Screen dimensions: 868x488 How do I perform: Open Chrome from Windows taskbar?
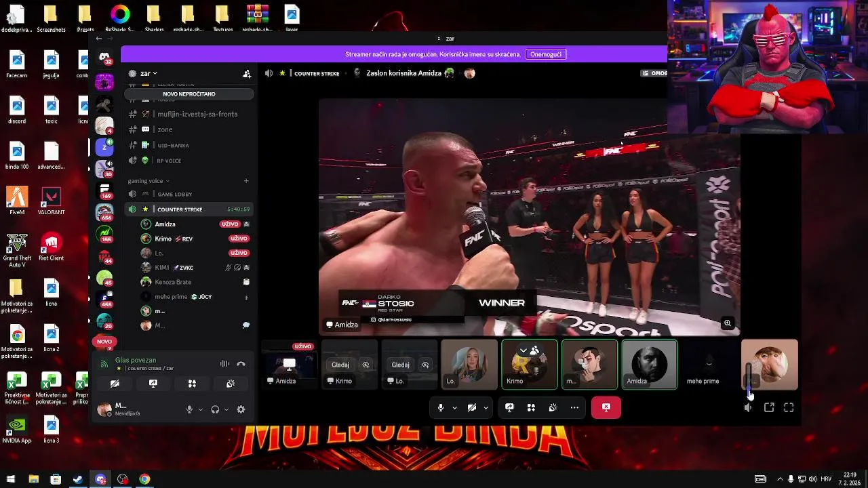tap(144, 479)
